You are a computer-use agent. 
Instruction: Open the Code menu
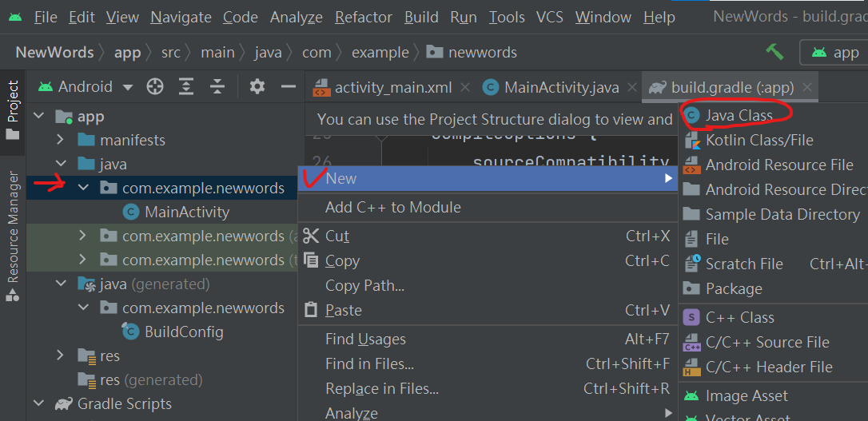pos(241,17)
